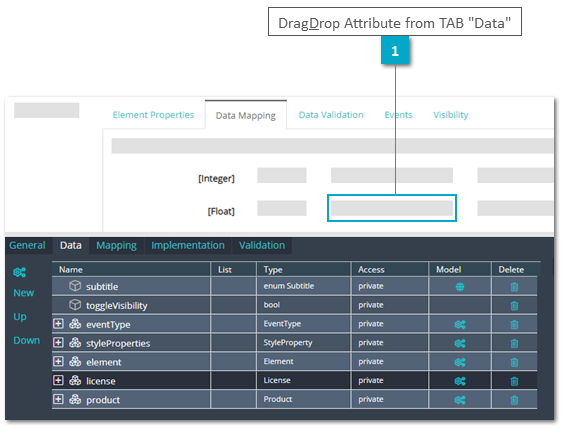
Task: Click the globe model icon for subtitle
Action: 460,287
